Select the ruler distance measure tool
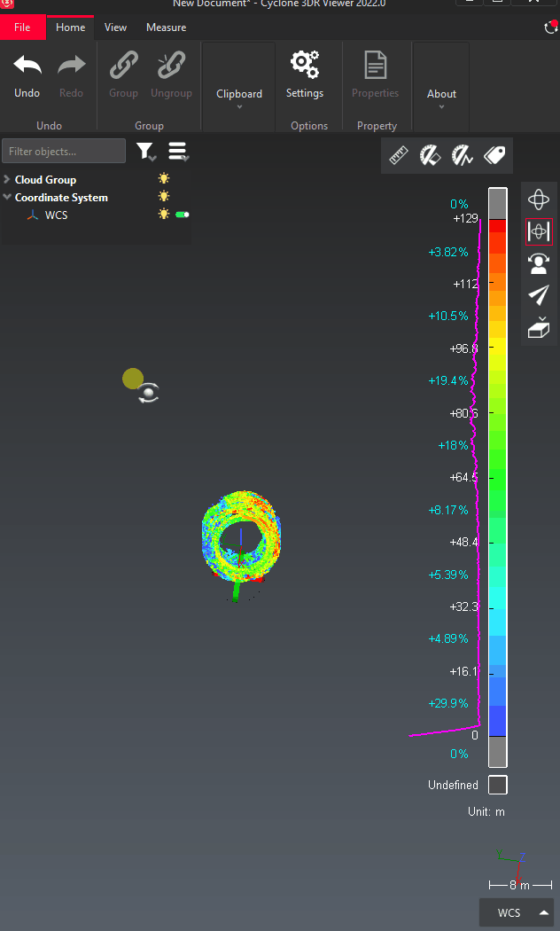 (x=399, y=155)
